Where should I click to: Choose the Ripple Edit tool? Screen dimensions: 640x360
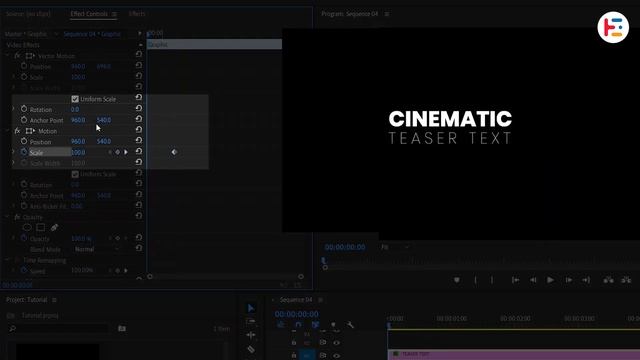tap(251, 335)
